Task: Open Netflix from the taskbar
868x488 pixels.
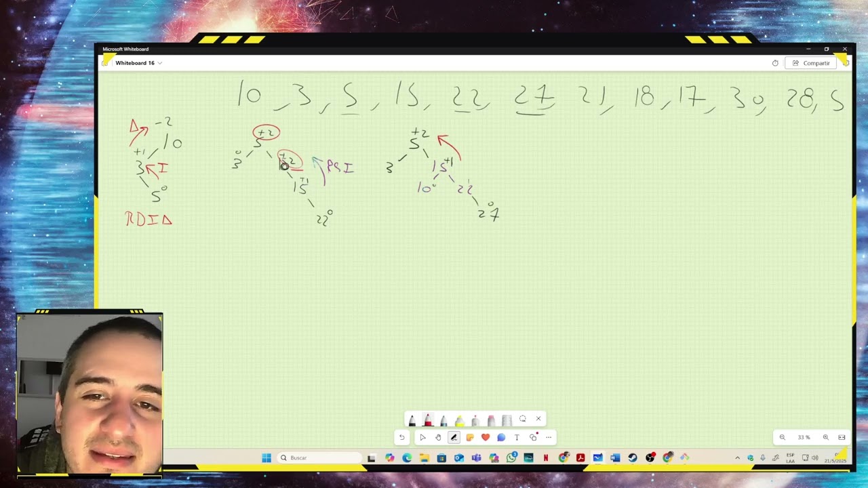Action: point(546,458)
